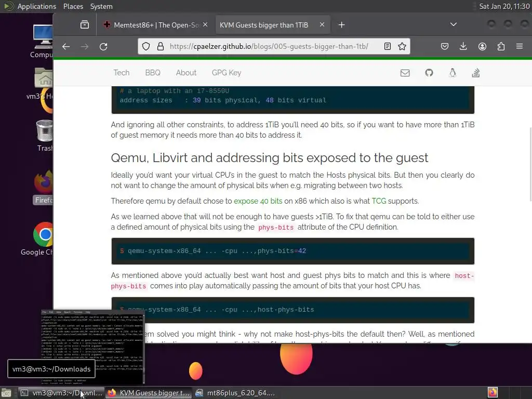Viewport: 532px width, 399px height.
Task: Open the Downloads panel in Firefox
Action: coord(463,46)
